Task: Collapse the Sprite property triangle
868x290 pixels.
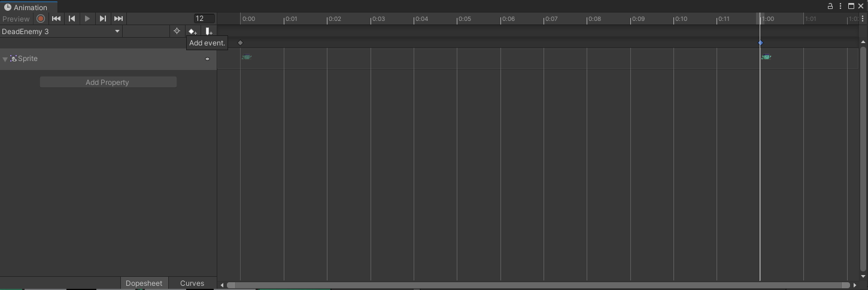Action: pos(5,59)
